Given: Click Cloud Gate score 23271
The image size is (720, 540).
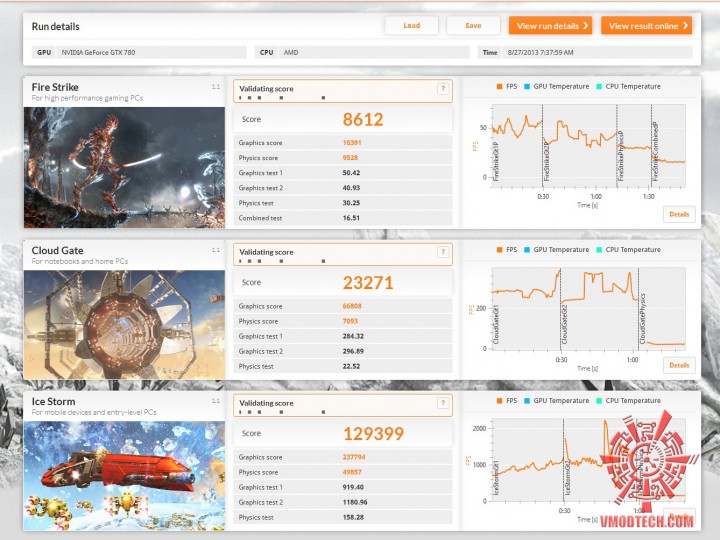Looking at the screenshot, I should pos(368,283).
